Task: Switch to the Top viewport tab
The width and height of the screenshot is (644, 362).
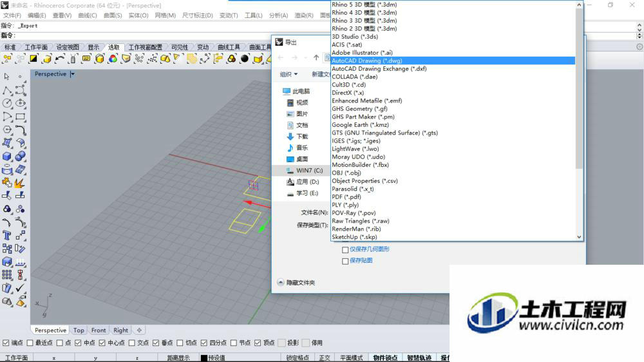Action: tap(79, 330)
